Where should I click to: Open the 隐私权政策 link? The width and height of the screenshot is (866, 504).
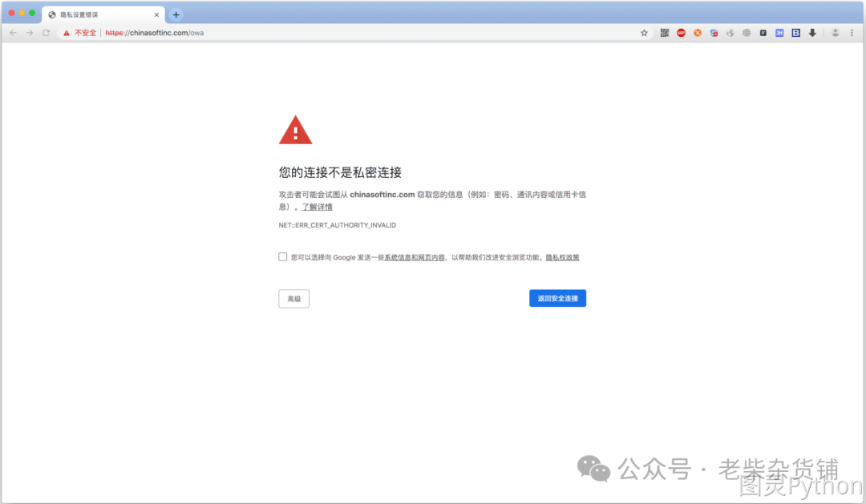pos(562,257)
